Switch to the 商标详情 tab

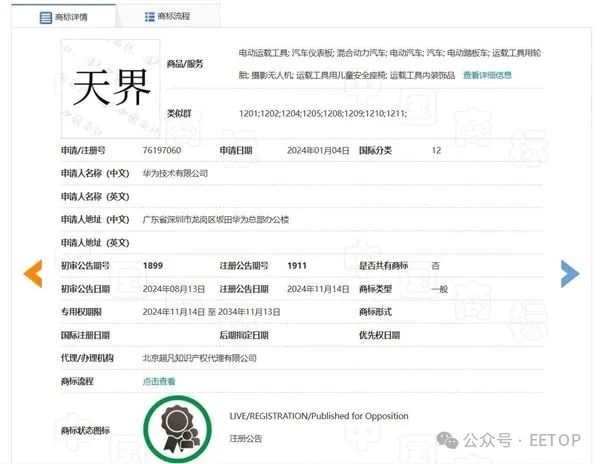pyautogui.click(x=64, y=17)
